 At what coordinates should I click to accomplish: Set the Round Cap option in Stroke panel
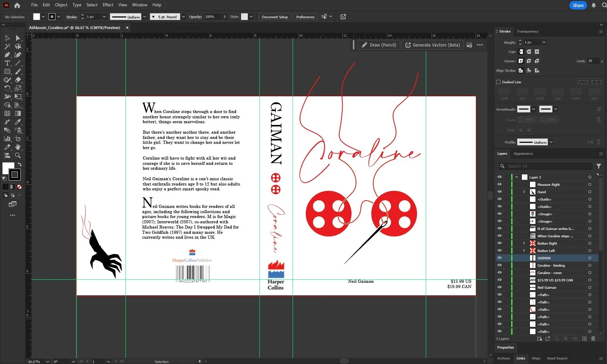click(529, 51)
